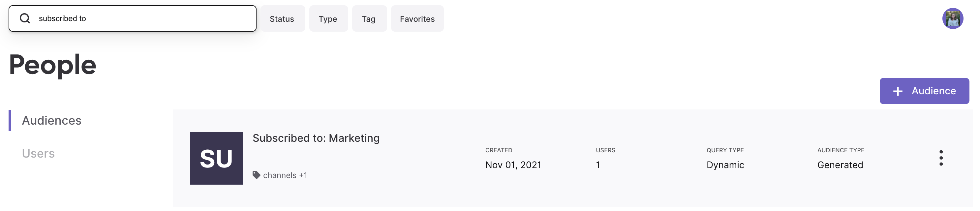Viewport: 980px width, 211px height.
Task: Open the Type filter dropdown
Action: point(328,19)
